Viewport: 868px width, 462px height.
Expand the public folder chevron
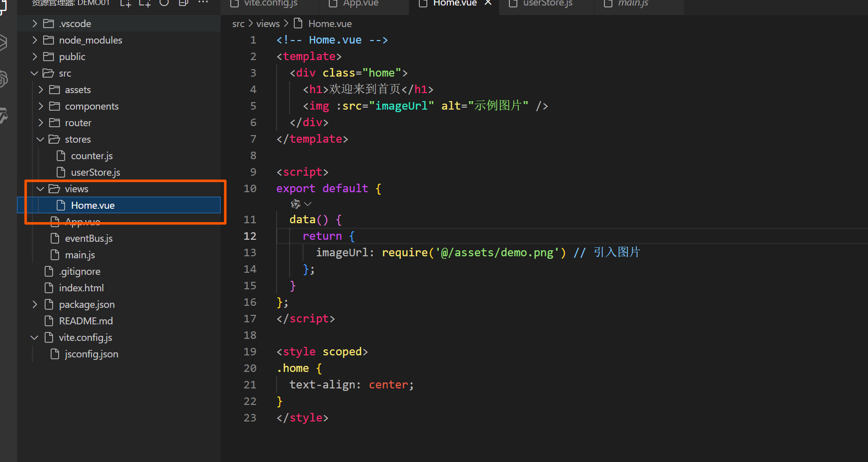(x=35, y=57)
